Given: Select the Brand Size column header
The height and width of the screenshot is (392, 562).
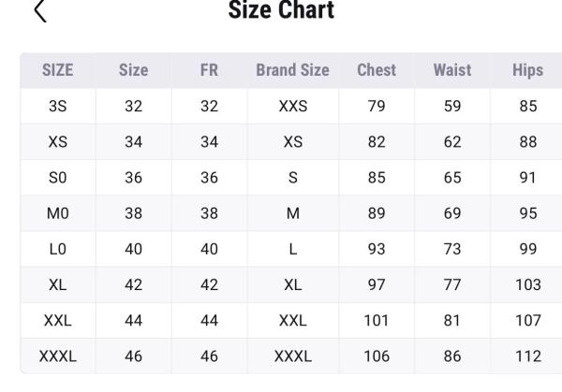Looking at the screenshot, I should (x=292, y=70).
